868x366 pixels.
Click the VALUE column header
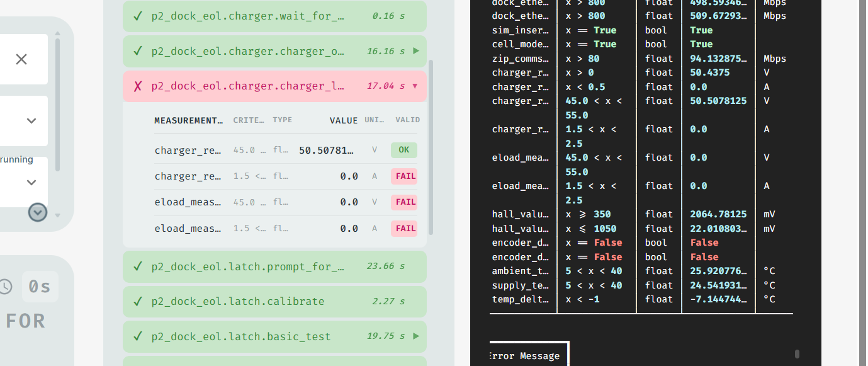[344, 120]
